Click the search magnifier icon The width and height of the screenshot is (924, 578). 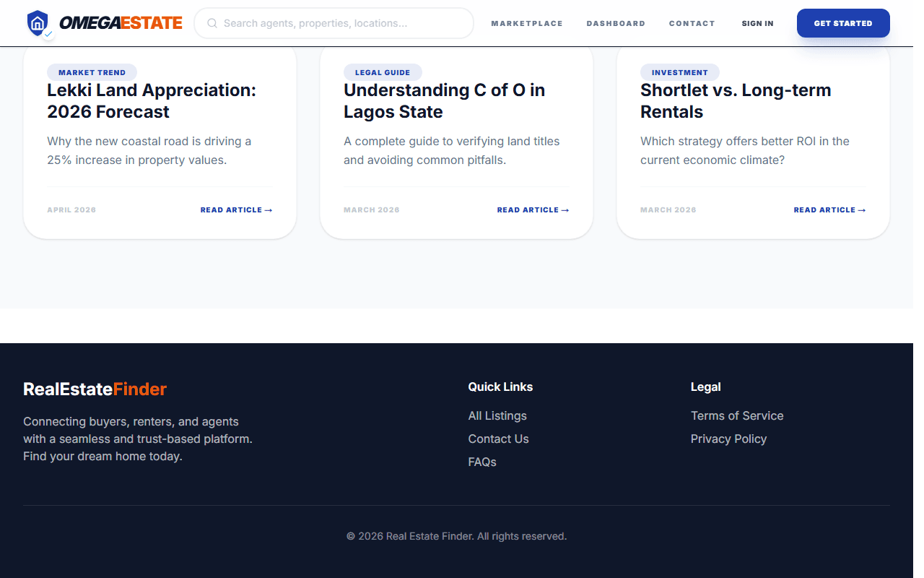(212, 23)
